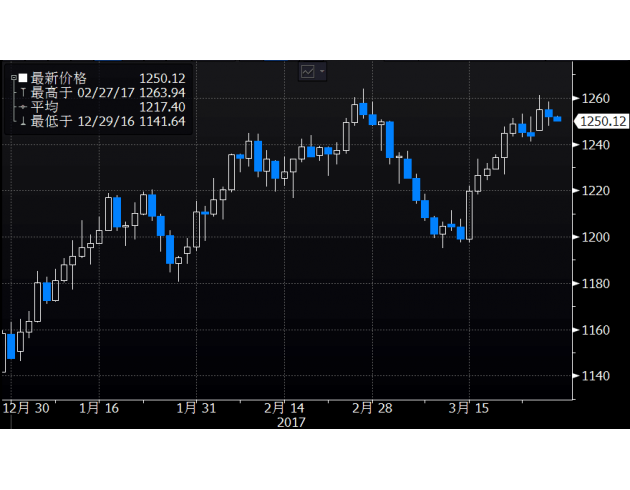Click the 1260 price axis label

[x=597, y=98]
